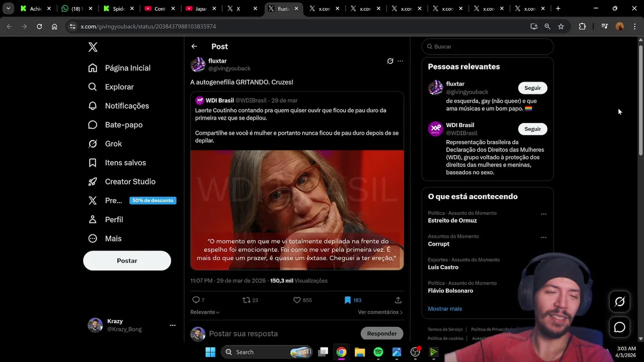The height and width of the screenshot is (362, 644).
Task: Click the X logo in the sidebar
Action: tap(93, 47)
